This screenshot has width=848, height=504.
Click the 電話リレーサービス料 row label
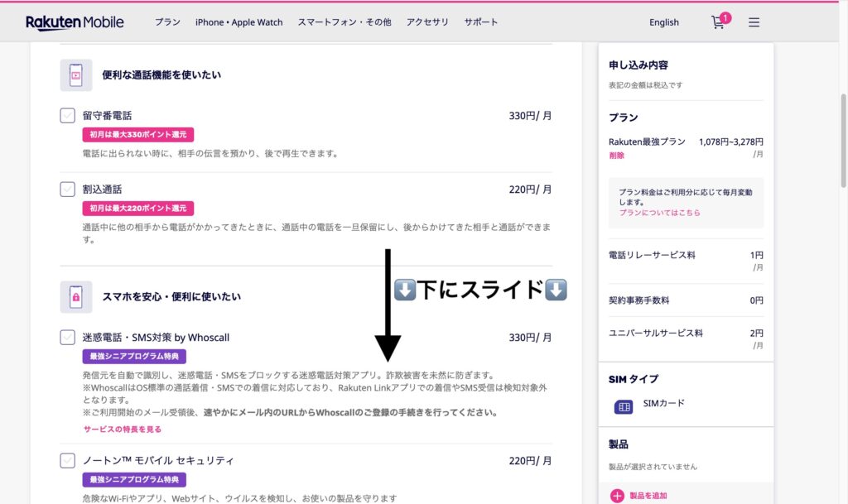653,255
